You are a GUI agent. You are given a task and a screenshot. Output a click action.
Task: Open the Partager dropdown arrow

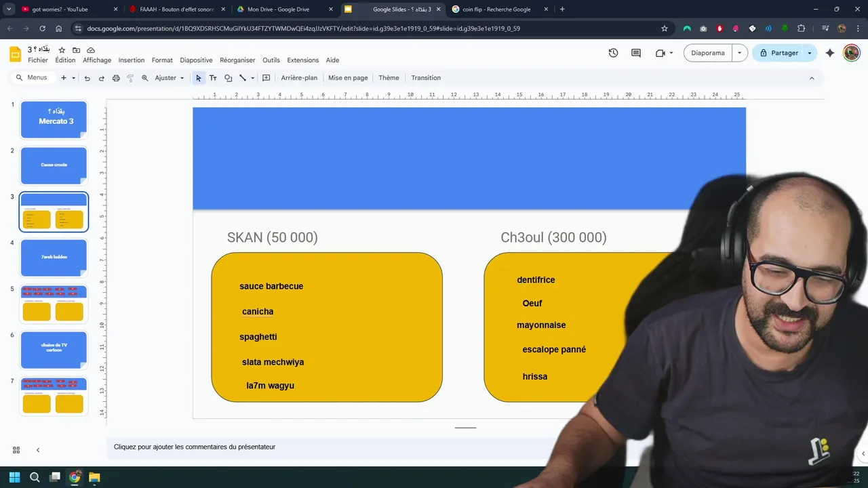[x=810, y=53]
